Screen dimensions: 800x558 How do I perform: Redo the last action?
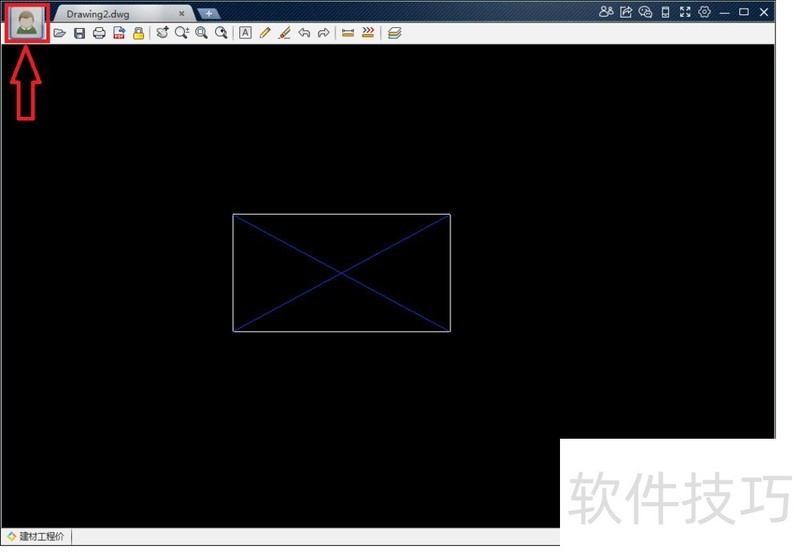pyautogui.click(x=323, y=33)
